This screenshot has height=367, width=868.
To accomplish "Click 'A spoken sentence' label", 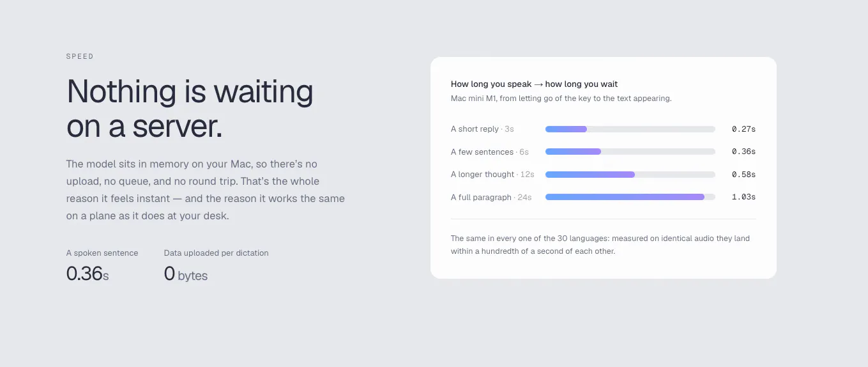I will pos(102,253).
